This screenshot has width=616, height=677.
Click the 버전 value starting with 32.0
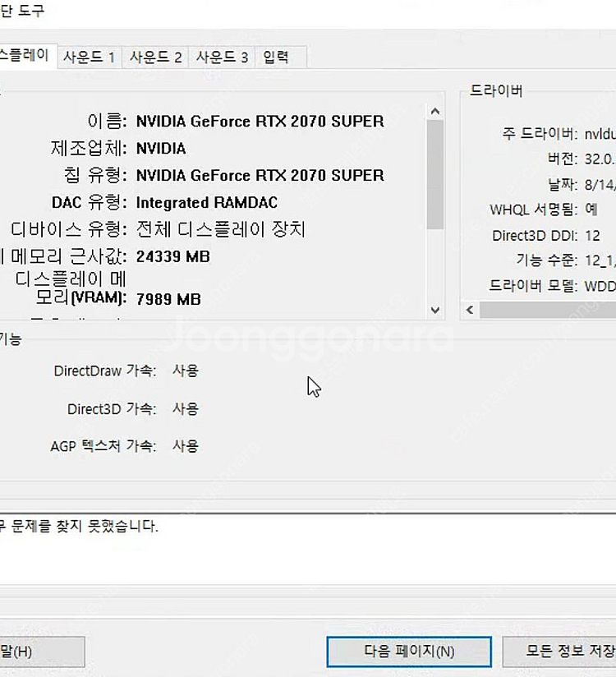click(600, 159)
